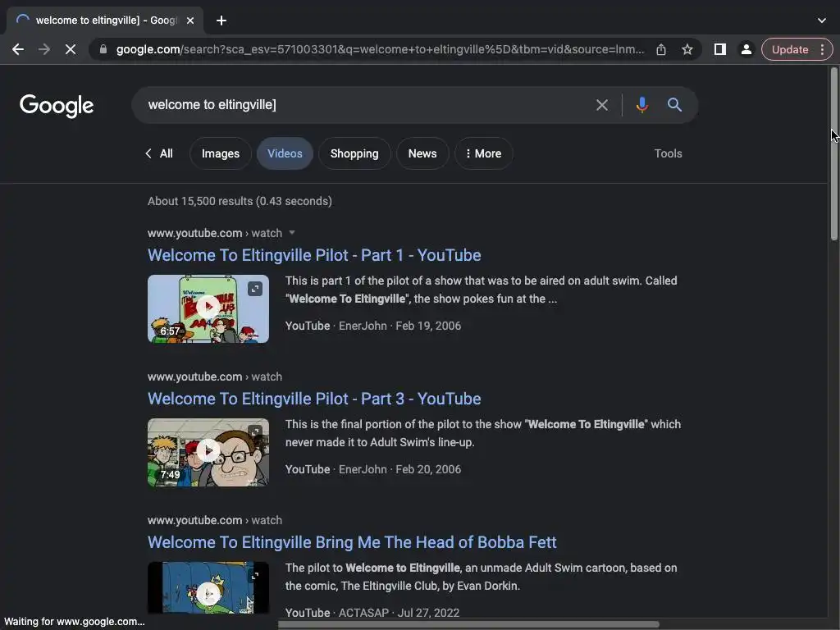The width and height of the screenshot is (840, 630).
Task: Start a voice search with microphone
Action: click(x=641, y=105)
